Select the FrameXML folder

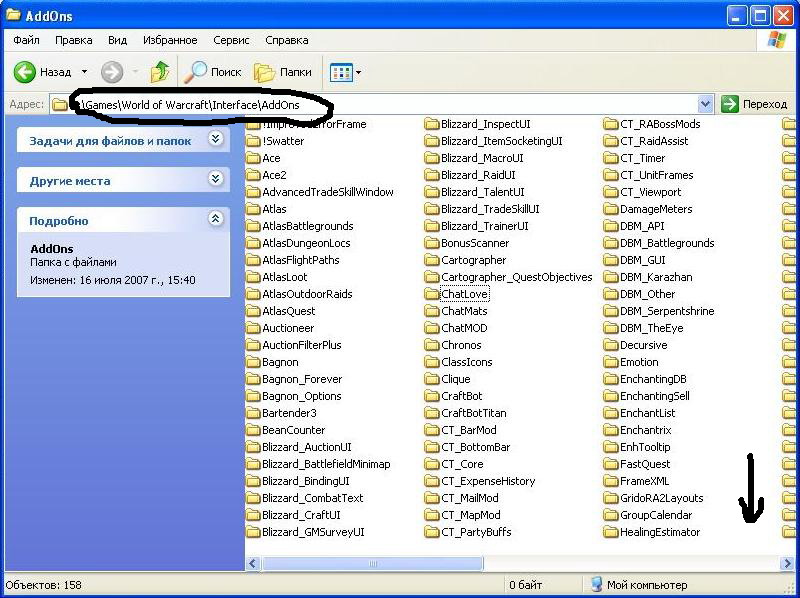point(636,481)
